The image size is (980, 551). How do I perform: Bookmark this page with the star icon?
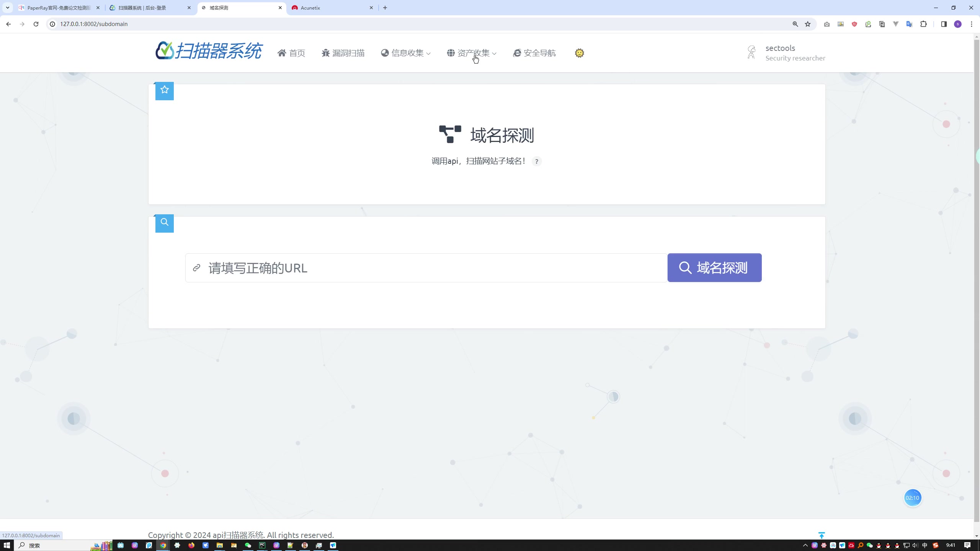pyautogui.click(x=808, y=24)
